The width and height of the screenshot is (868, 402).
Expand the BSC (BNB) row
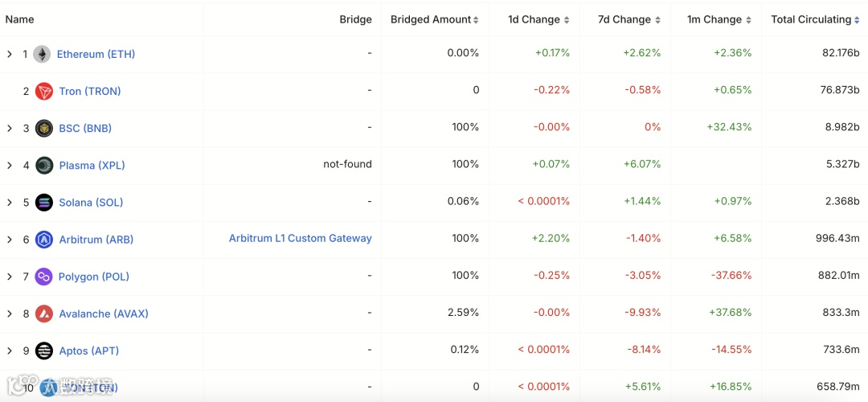pos(10,129)
